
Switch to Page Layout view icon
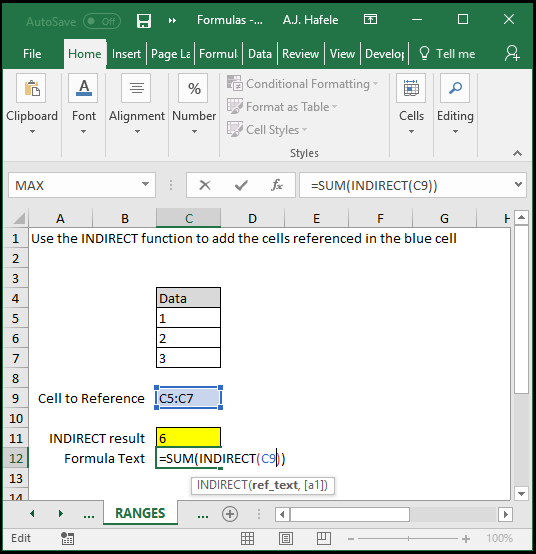click(285, 538)
